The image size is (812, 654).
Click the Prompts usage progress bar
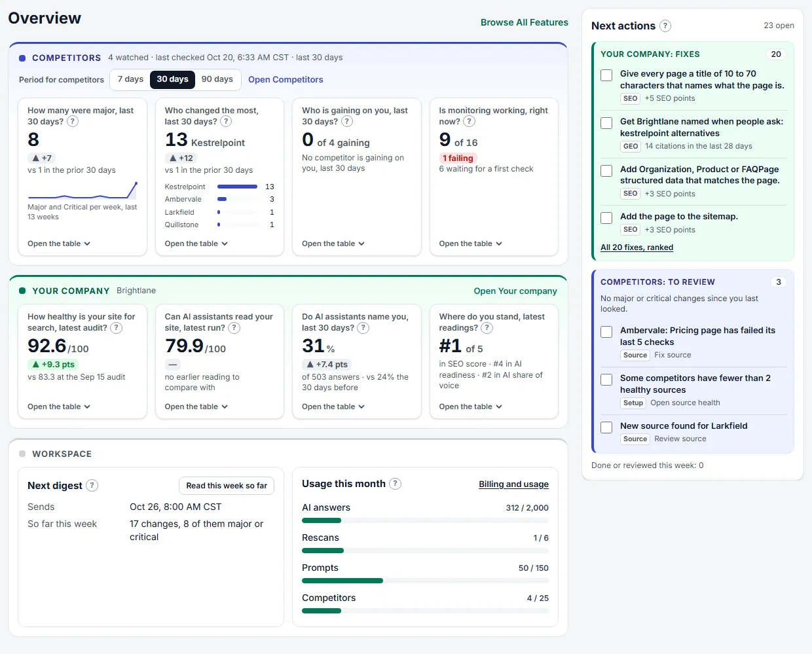point(425,581)
